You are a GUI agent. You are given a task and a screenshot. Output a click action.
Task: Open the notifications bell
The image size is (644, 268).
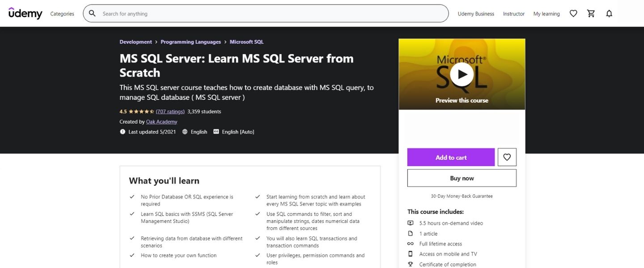coord(609,13)
